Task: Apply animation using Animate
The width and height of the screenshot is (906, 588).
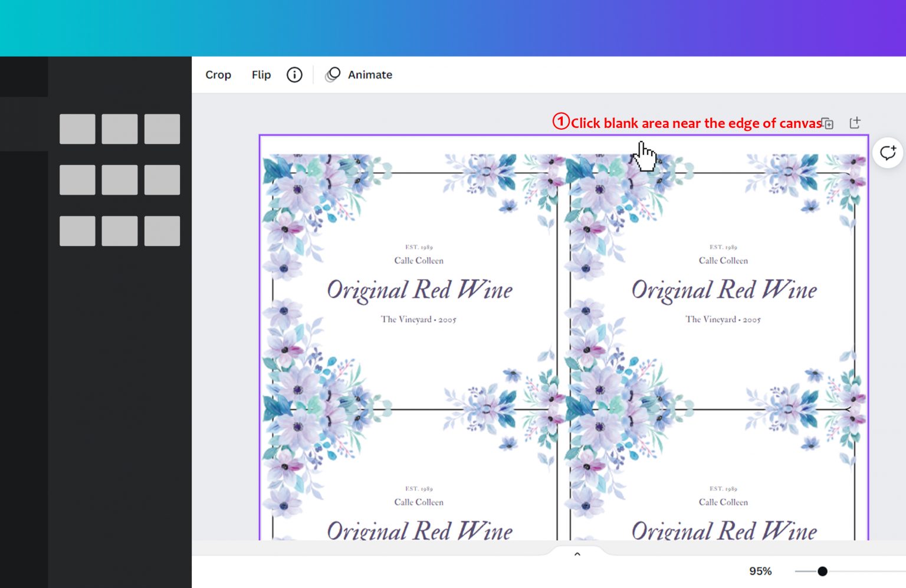Action: pyautogui.click(x=370, y=74)
